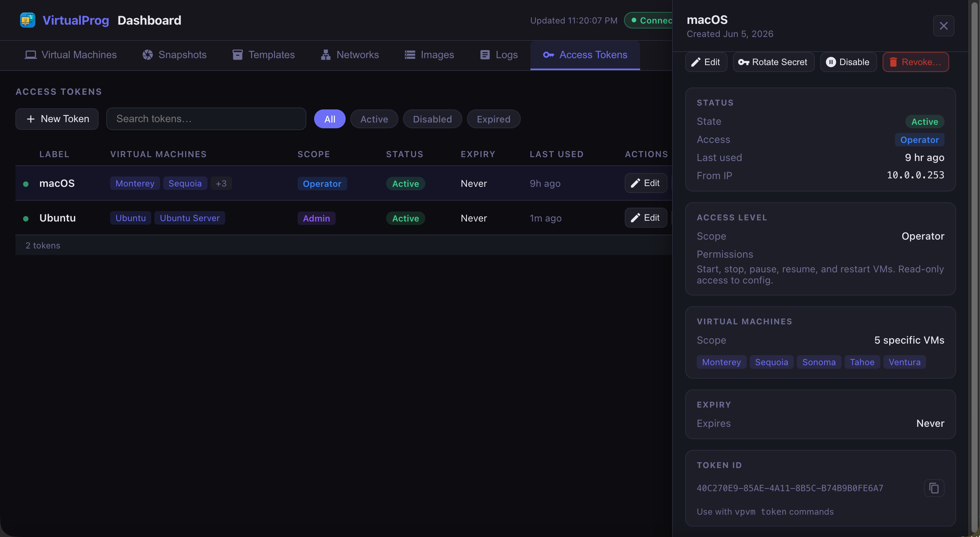Viewport: 980px width, 537px height.
Task: Focus the Search tokens field
Action: 206,119
